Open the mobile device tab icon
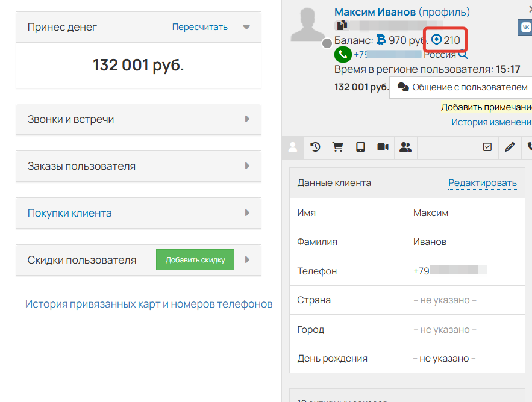Viewport: 532px width, 402px height. click(x=360, y=147)
